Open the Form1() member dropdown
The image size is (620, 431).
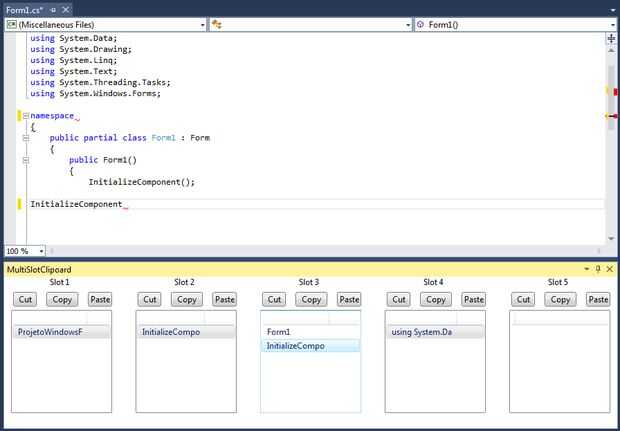click(x=516, y=25)
